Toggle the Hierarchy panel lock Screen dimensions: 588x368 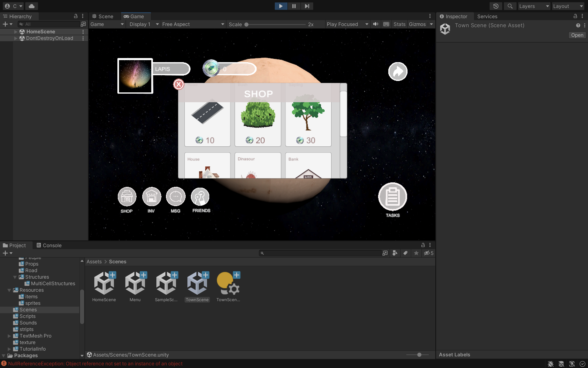click(76, 16)
